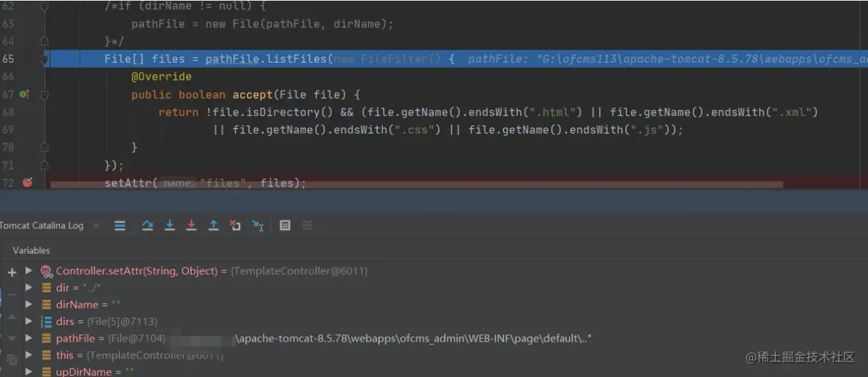Click the Run to Cursor icon
The height and width of the screenshot is (377, 868).
point(258,226)
